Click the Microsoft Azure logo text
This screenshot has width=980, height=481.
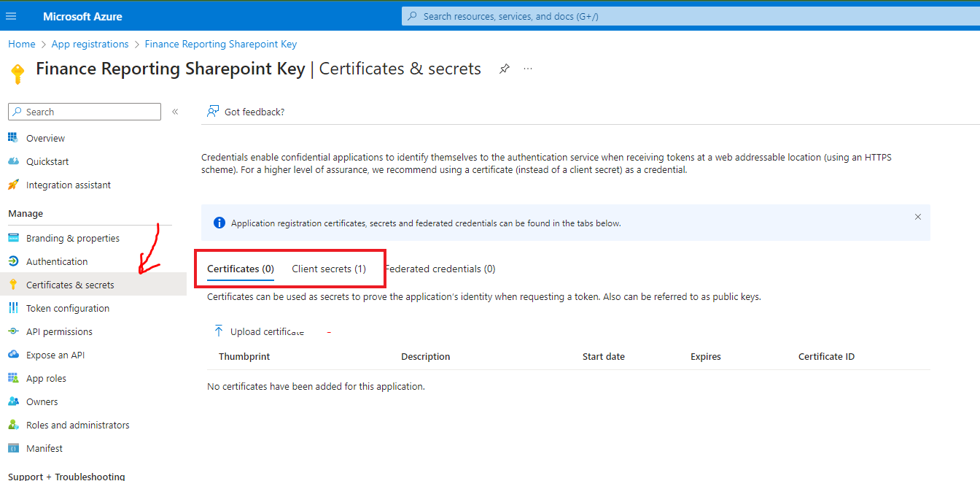tap(82, 16)
